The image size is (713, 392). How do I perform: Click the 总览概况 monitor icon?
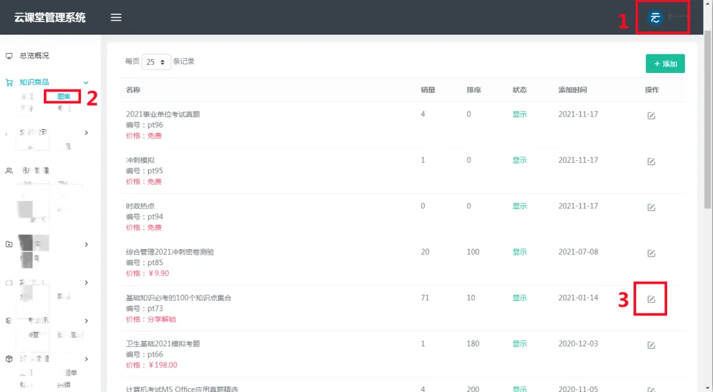tap(9, 55)
